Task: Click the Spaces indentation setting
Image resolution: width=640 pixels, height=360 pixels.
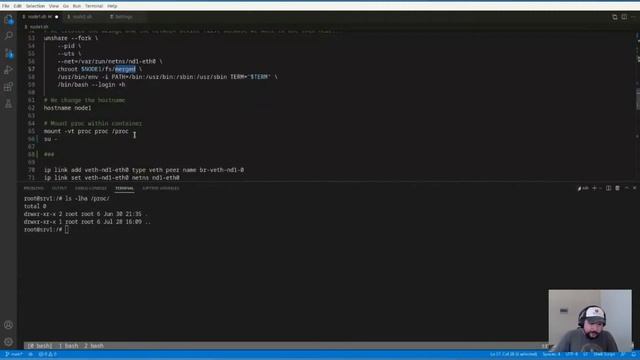Action: pyautogui.click(x=551, y=354)
